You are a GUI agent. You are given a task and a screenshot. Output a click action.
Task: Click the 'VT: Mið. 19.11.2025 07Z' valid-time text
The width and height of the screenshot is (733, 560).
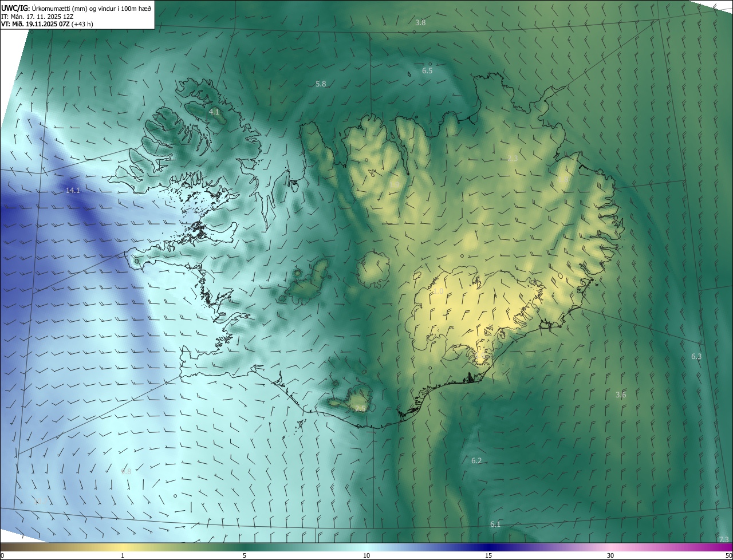36,25
